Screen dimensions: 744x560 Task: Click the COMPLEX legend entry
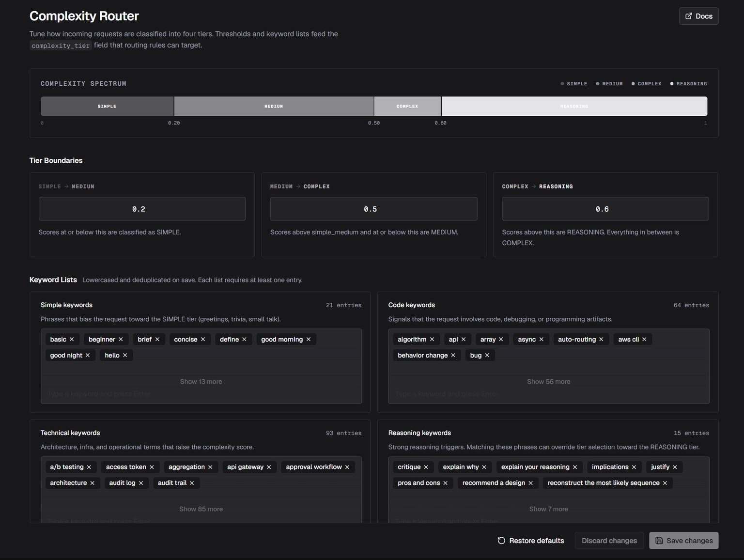[x=647, y=84]
